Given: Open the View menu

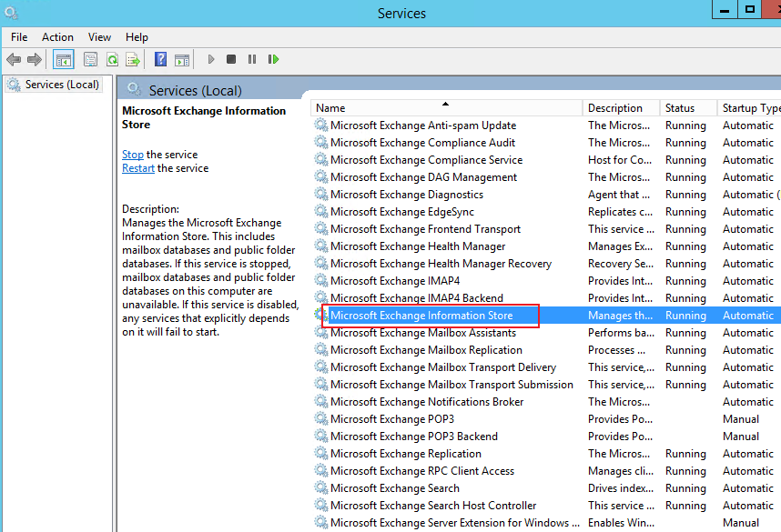Looking at the screenshot, I should [99, 37].
